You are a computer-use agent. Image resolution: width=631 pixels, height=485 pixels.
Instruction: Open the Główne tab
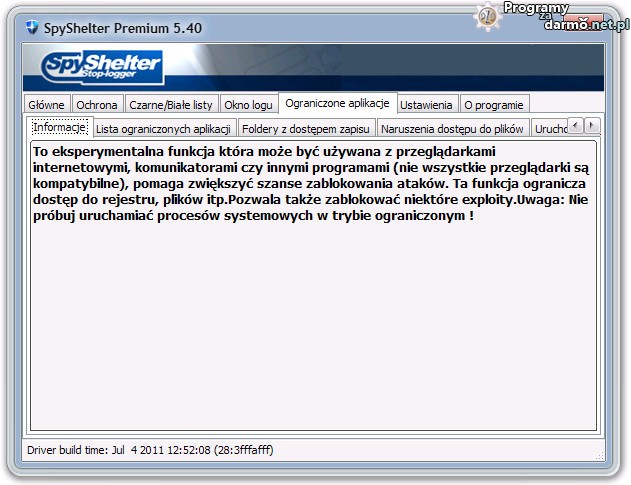pyautogui.click(x=47, y=105)
